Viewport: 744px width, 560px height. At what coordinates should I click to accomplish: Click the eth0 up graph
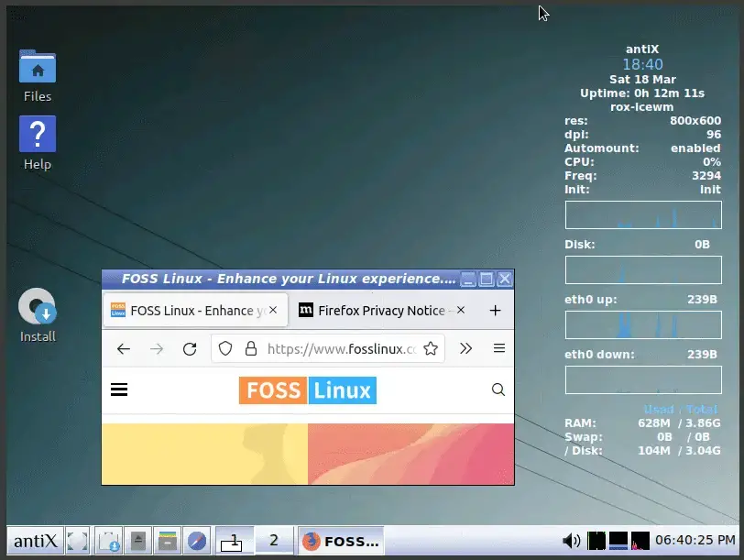click(x=643, y=325)
